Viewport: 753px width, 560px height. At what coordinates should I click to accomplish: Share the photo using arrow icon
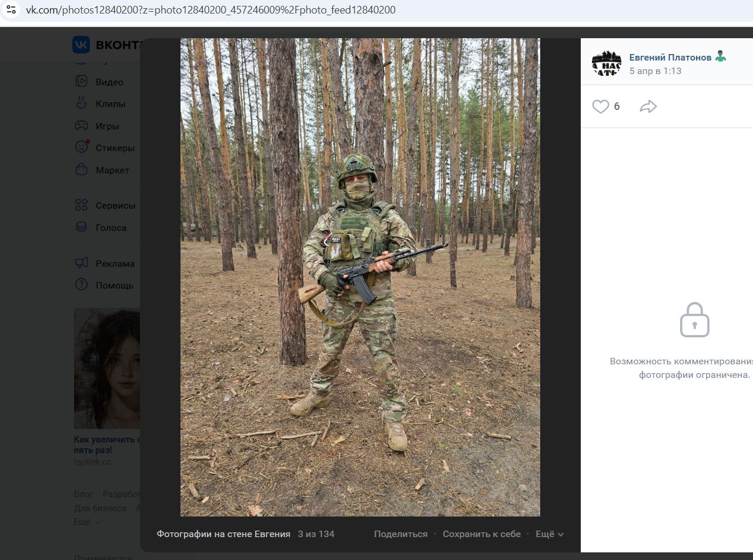click(x=648, y=106)
